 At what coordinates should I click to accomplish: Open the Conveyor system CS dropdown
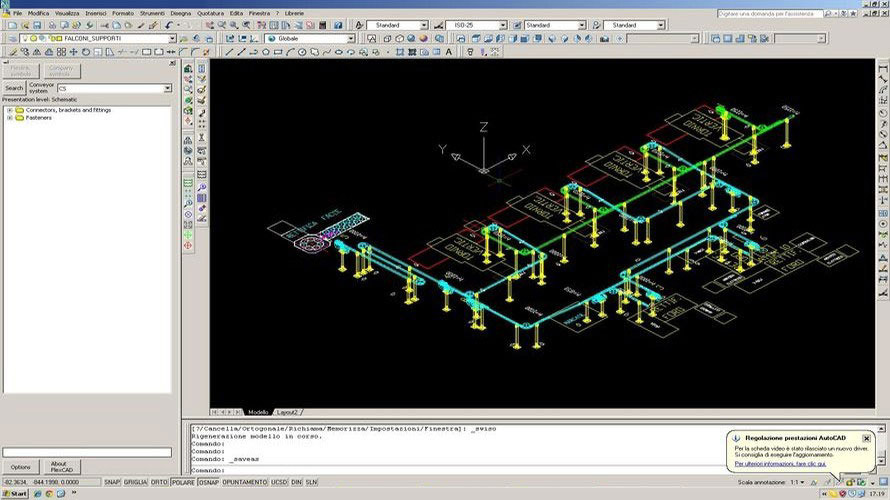click(167, 89)
